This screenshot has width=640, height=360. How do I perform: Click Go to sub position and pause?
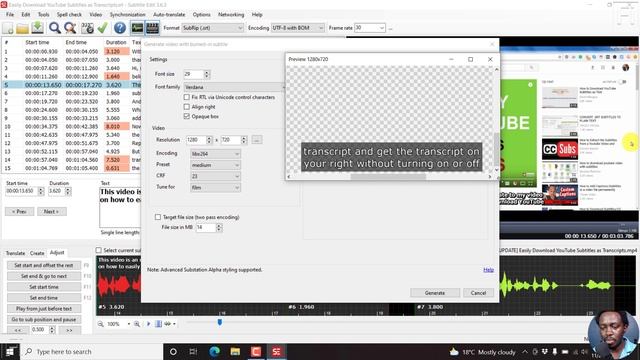(x=44, y=320)
